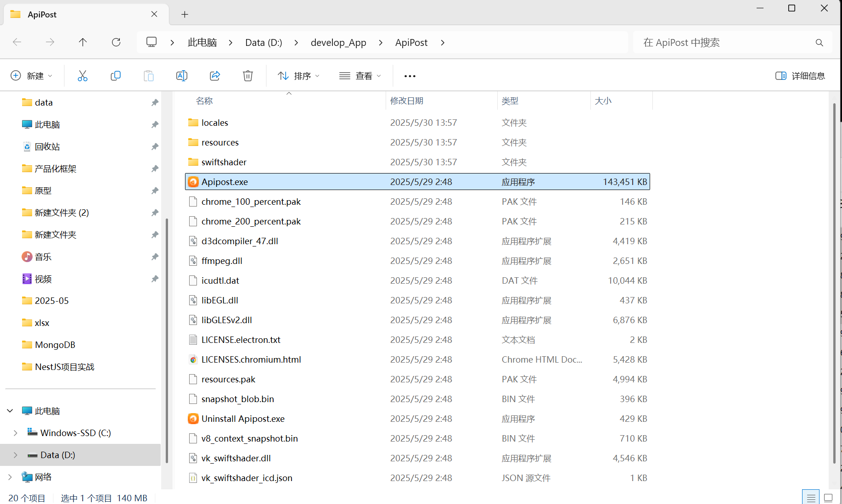Go forward with the right arrow
Image resolution: width=842 pixels, height=504 pixels.
(x=50, y=42)
